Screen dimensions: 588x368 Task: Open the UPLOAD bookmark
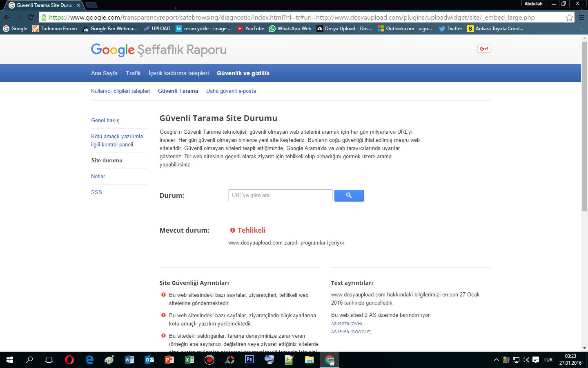[x=157, y=29]
